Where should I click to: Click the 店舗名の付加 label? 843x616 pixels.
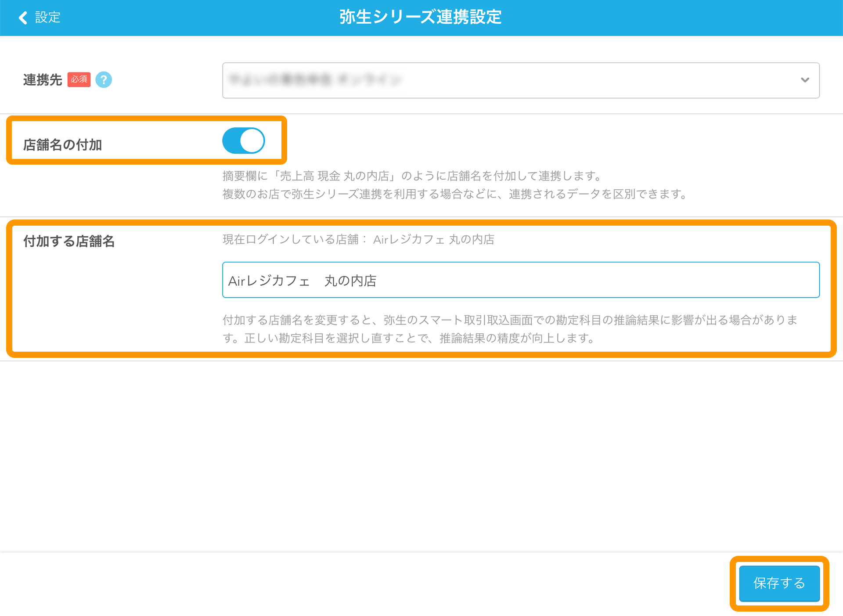(63, 145)
